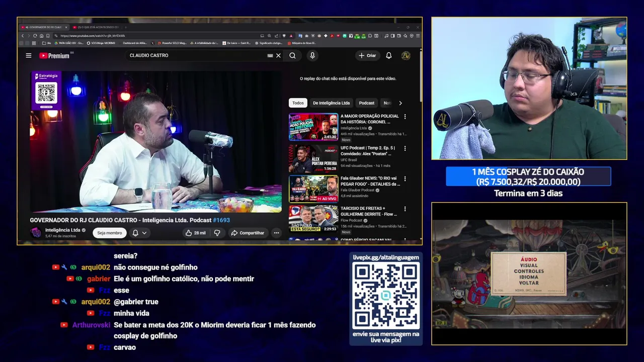Dislike the Claudio Castro video

pos(217,233)
